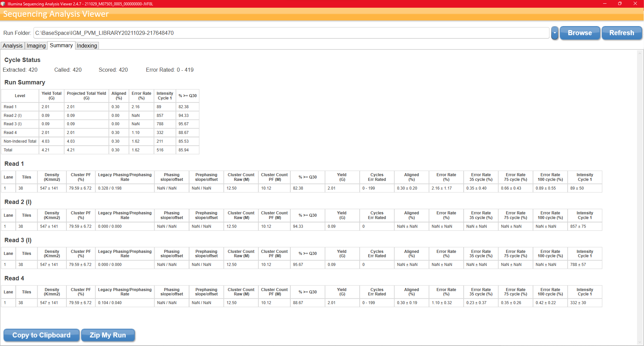Restore down the viewer window
This screenshot has height=346, width=644.
pyautogui.click(x=620, y=4)
